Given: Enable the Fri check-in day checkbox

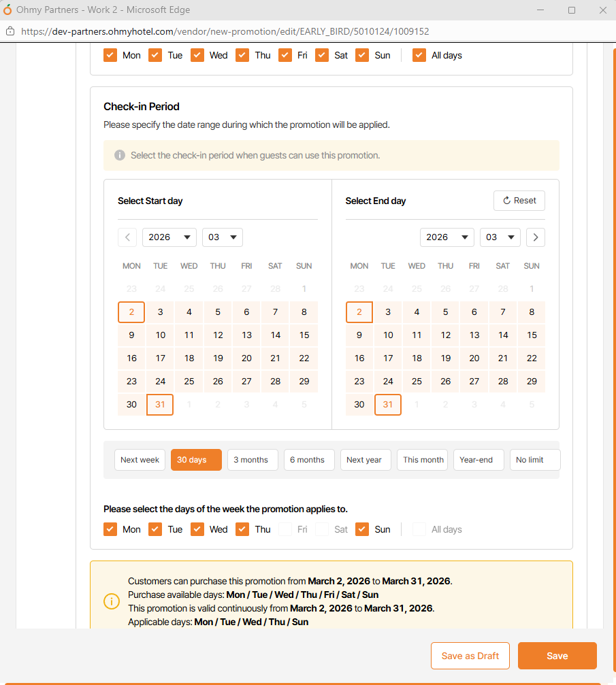Looking at the screenshot, I should point(285,529).
